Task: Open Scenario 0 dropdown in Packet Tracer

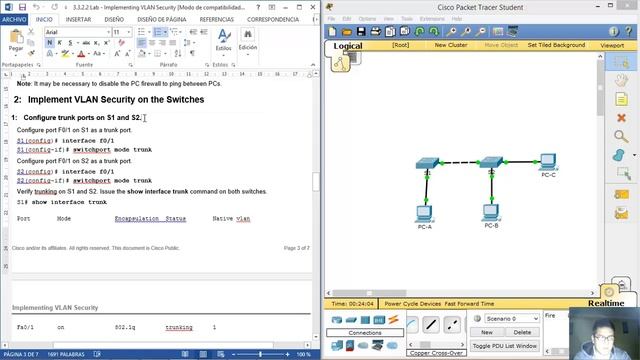Action: click(512, 318)
